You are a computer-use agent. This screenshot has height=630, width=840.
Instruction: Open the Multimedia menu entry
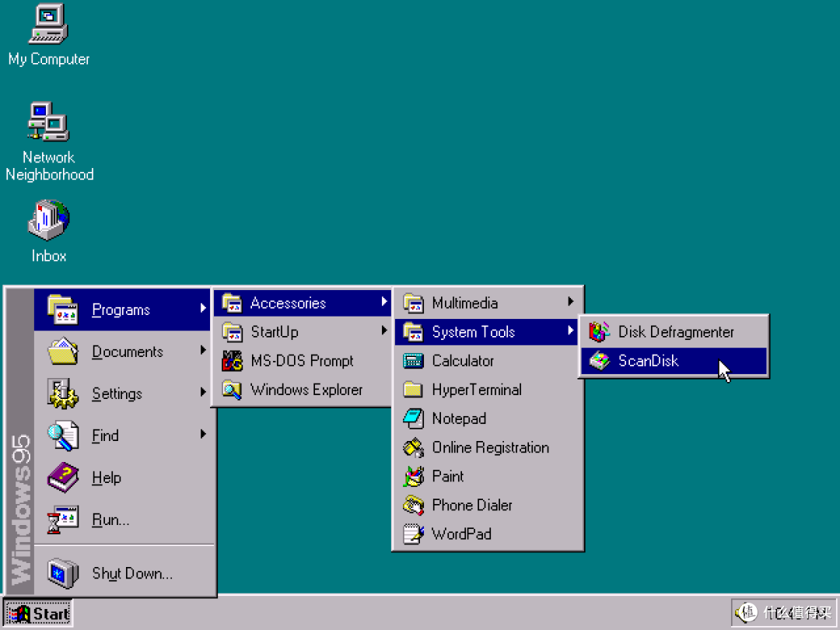(x=486, y=303)
